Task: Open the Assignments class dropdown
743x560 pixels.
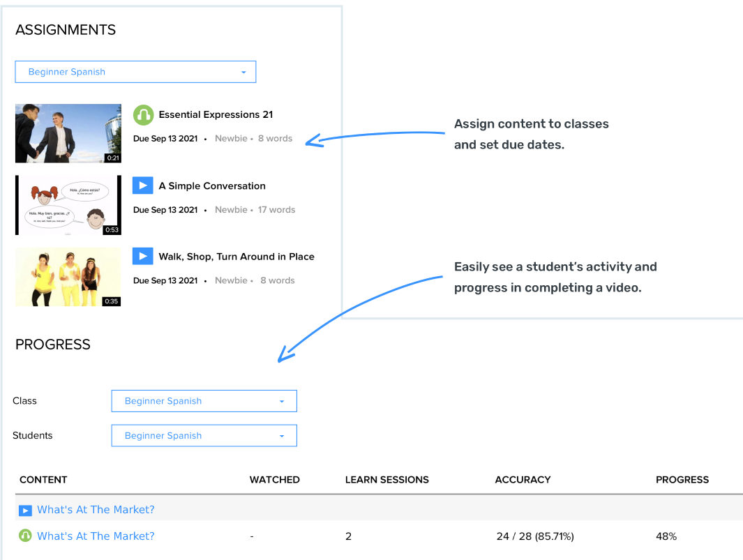Action: point(135,72)
